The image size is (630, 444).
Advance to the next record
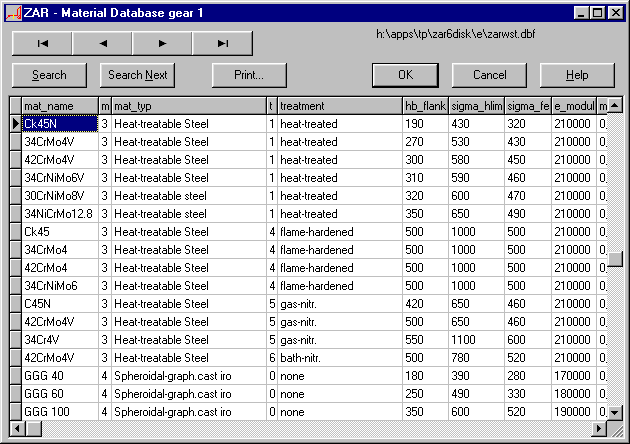(162, 43)
